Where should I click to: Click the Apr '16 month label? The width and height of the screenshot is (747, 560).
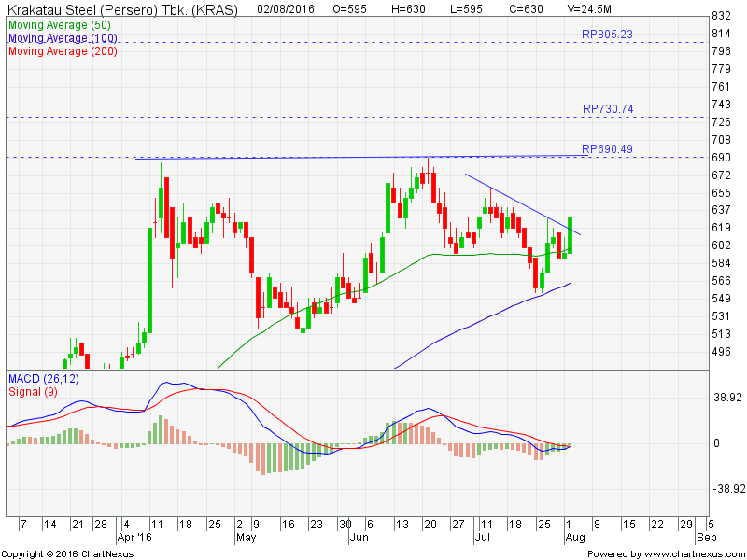(x=134, y=538)
